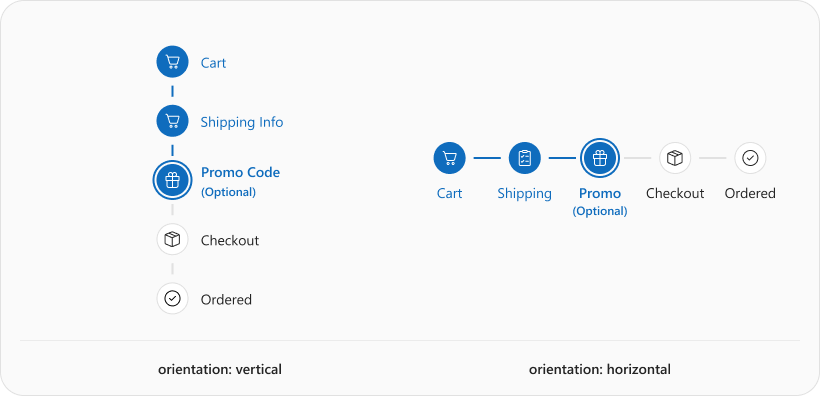Click the horizontal Cart label text

point(450,194)
